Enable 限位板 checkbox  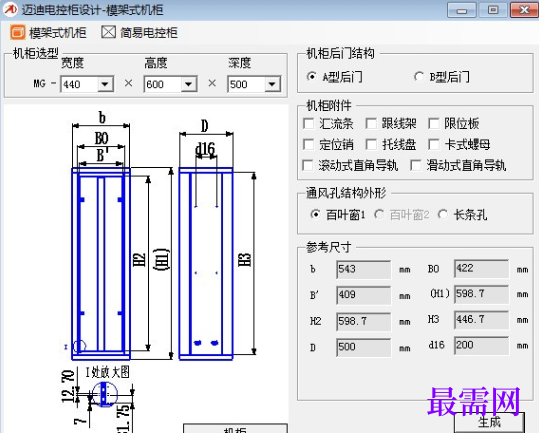tap(433, 123)
